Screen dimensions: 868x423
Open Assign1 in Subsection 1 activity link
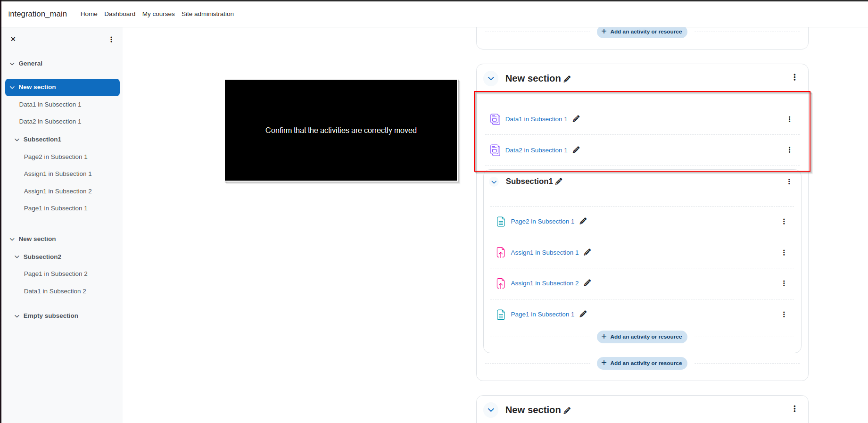(545, 253)
